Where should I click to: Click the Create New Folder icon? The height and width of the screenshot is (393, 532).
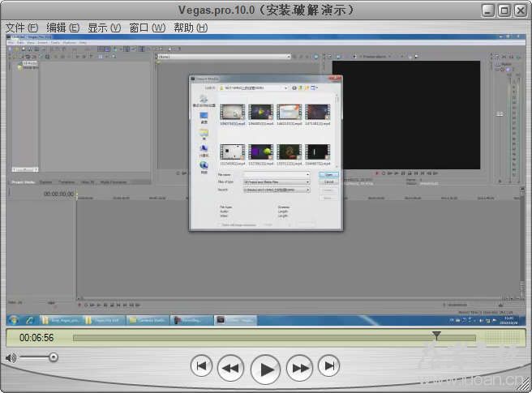[x=307, y=88]
